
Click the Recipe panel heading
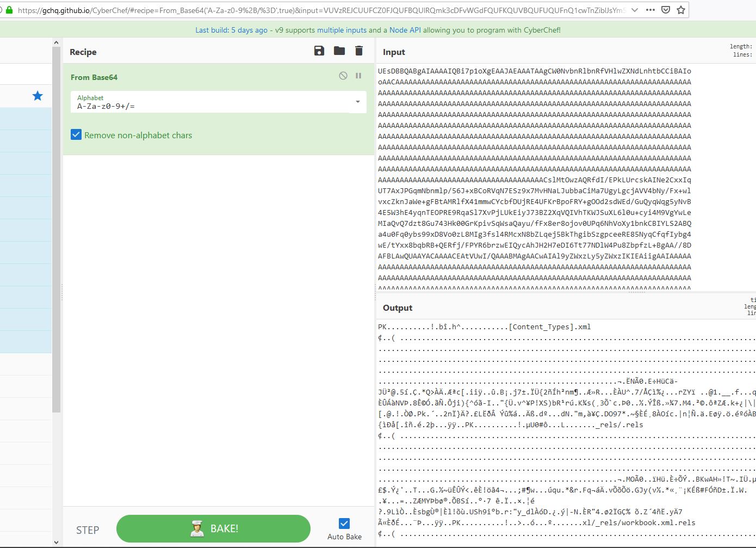click(x=83, y=52)
